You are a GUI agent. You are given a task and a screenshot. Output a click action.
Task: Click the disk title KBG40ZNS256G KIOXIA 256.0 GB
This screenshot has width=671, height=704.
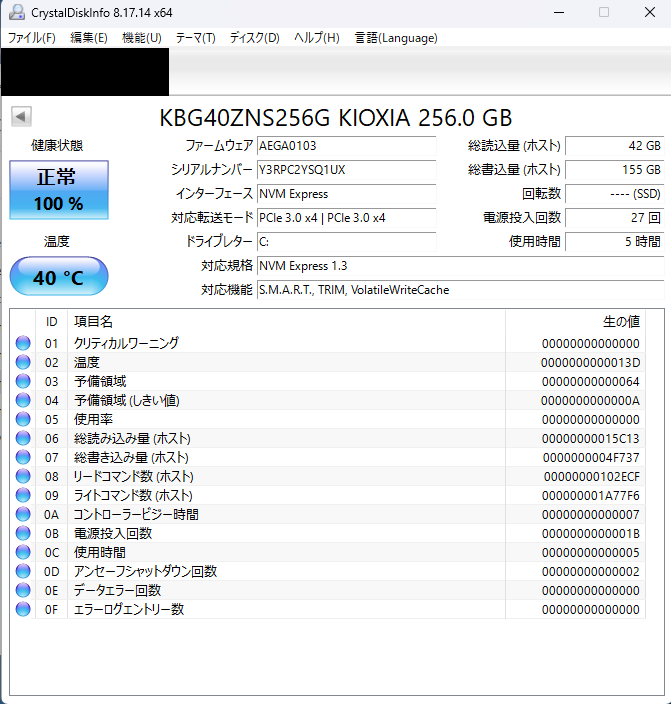click(x=336, y=118)
